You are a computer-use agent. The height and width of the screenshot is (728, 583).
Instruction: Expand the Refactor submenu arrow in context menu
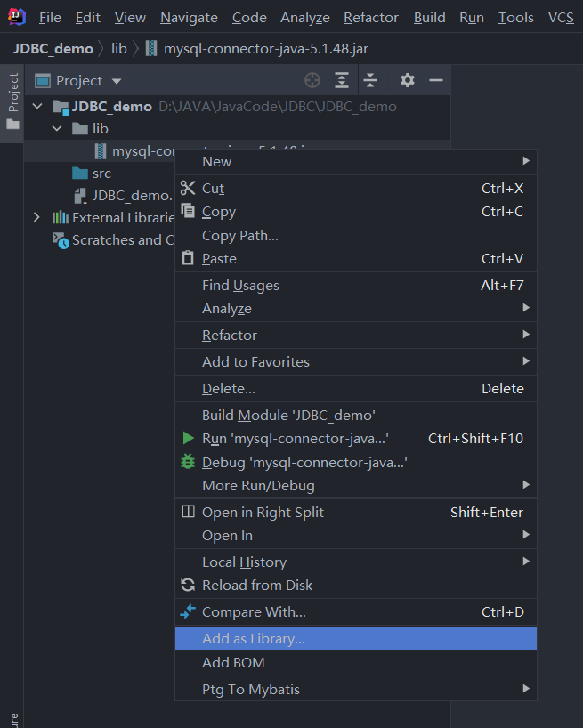pyautogui.click(x=526, y=335)
